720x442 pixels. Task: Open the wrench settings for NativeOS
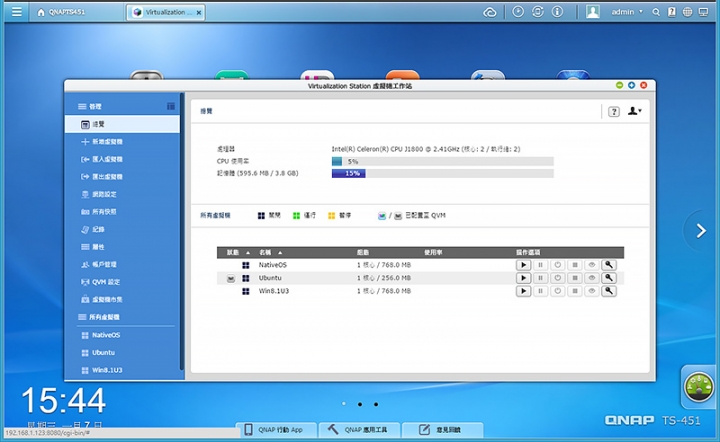coord(609,265)
